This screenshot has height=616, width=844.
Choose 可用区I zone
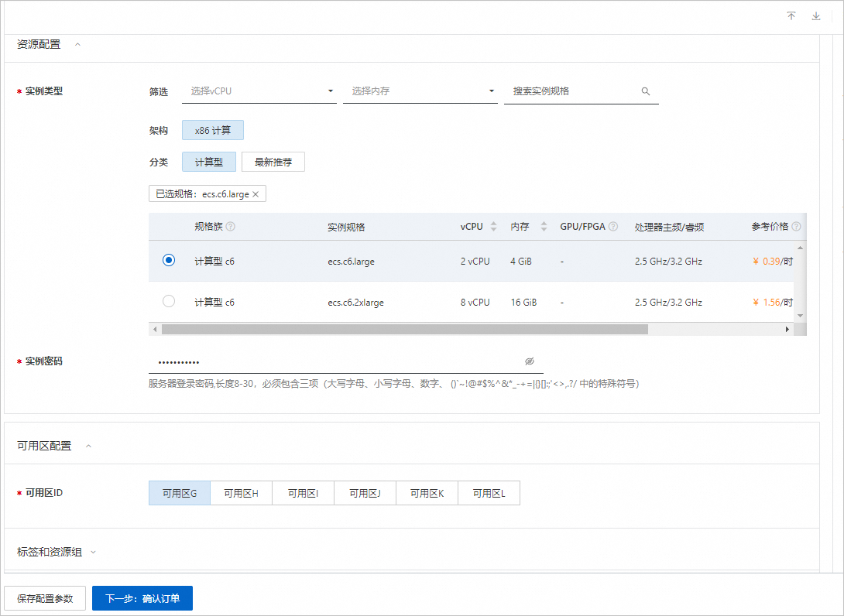coord(303,493)
